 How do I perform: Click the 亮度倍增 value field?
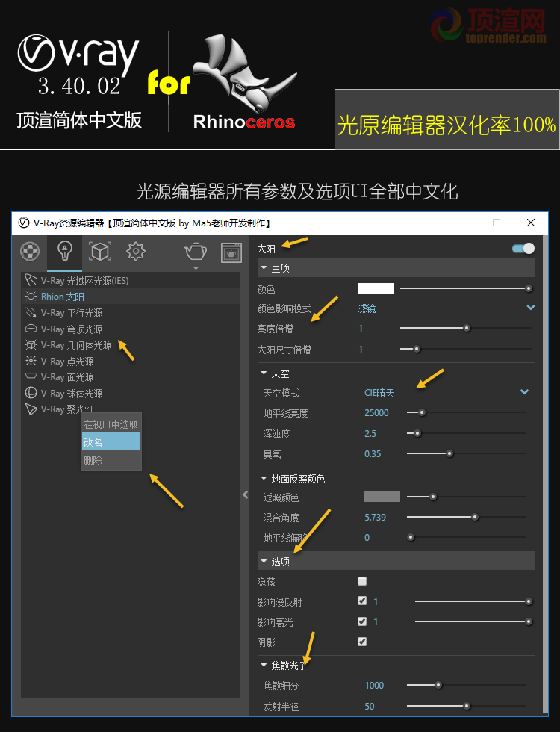pyautogui.click(x=361, y=329)
